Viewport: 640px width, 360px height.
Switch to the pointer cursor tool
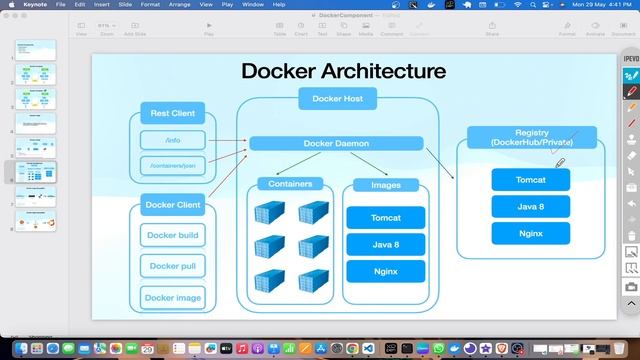(x=631, y=172)
